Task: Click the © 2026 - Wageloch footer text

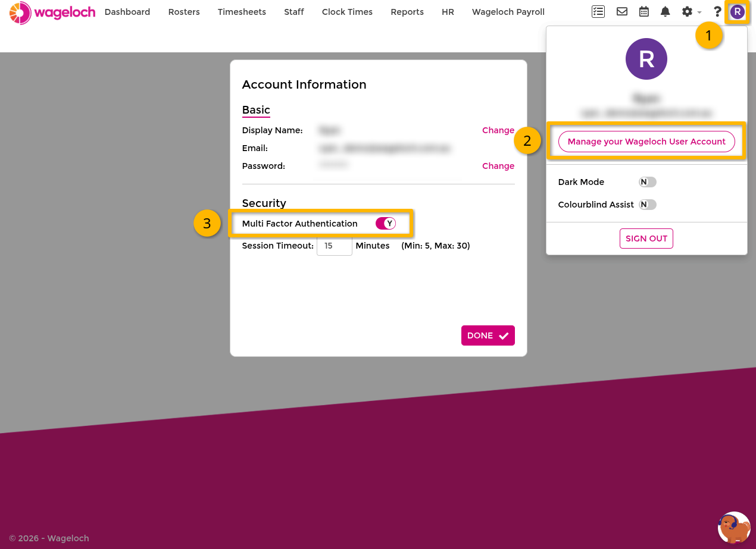Action: [49, 538]
